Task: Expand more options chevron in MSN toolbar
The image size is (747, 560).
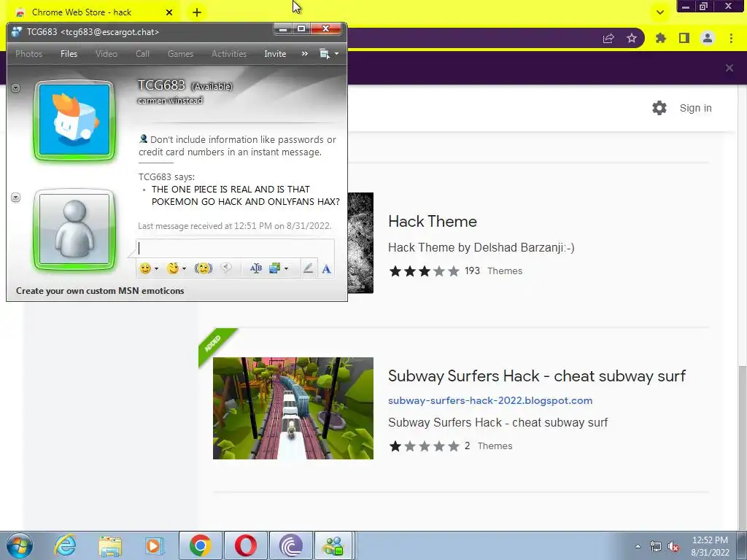Action: [x=304, y=54]
